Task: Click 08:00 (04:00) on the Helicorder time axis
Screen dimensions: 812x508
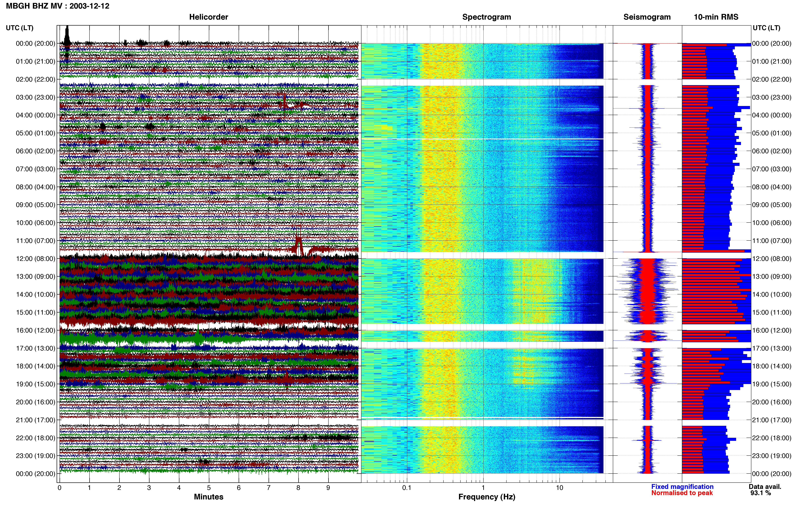Action: (35, 187)
